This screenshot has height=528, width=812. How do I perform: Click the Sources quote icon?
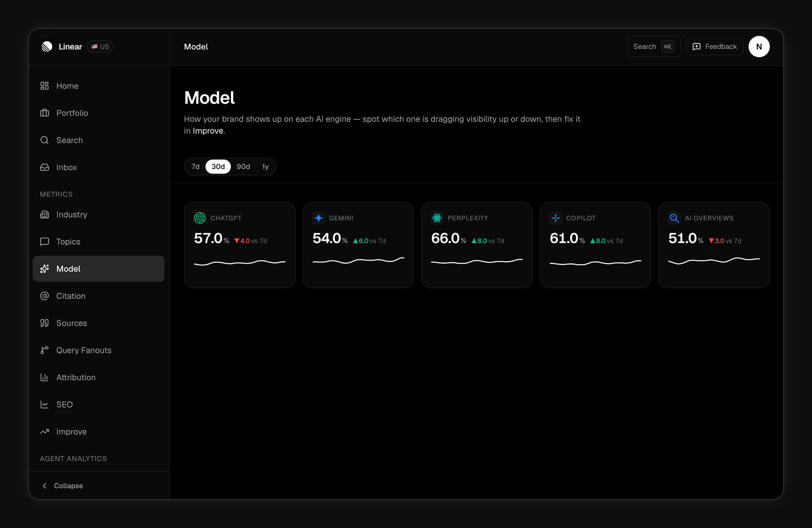pos(45,323)
